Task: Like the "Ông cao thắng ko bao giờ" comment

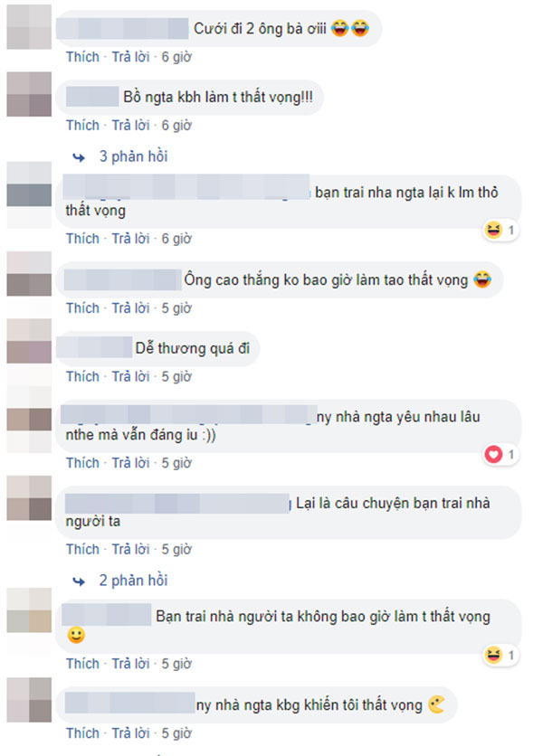Action: [82, 308]
